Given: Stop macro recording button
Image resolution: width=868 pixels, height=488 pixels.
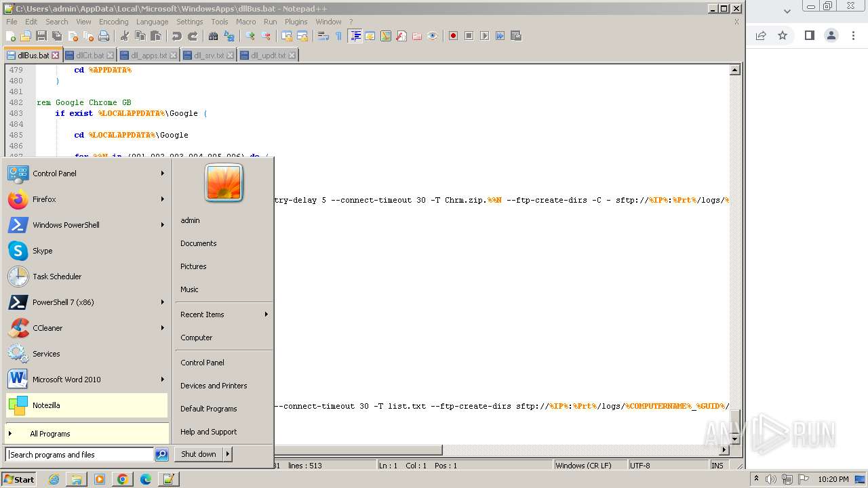Looking at the screenshot, I should pos(469,36).
